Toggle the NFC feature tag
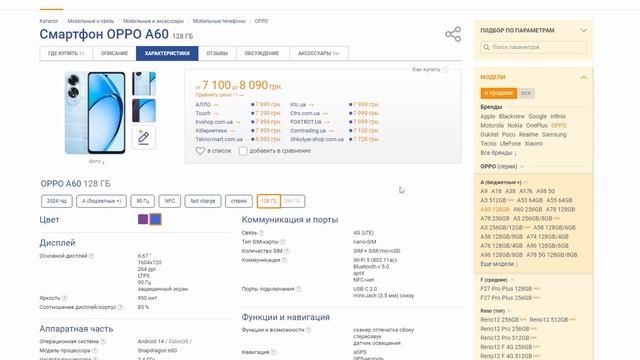The image size is (640, 360). pyautogui.click(x=169, y=201)
